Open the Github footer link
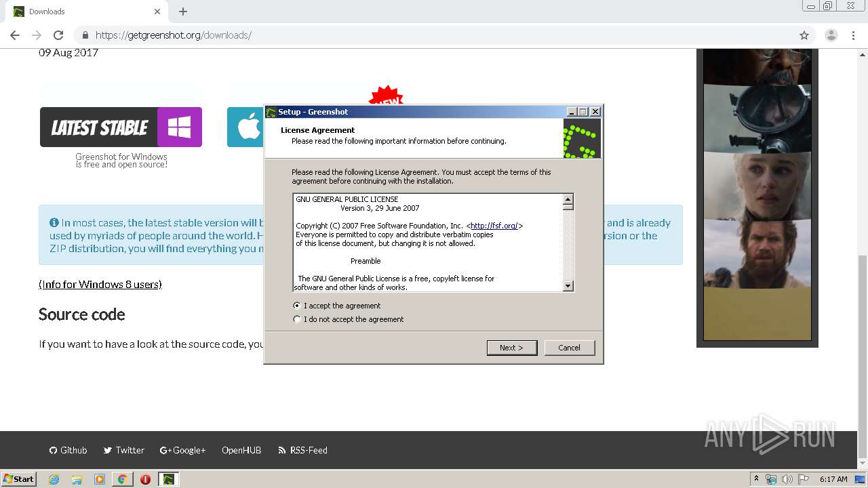This screenshot has height=488, width=868. coord(68,450)
